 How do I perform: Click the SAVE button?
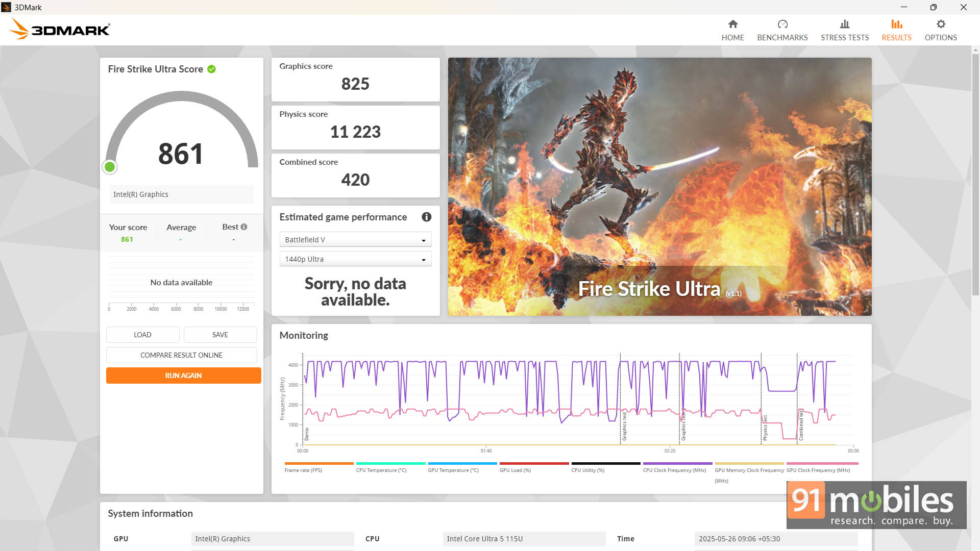[220, 335]
